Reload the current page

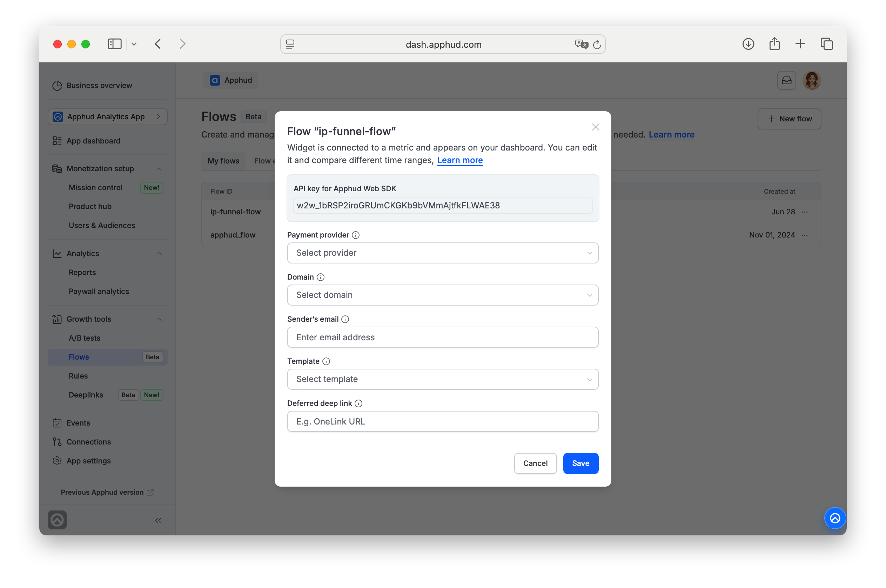coord(597,44)
